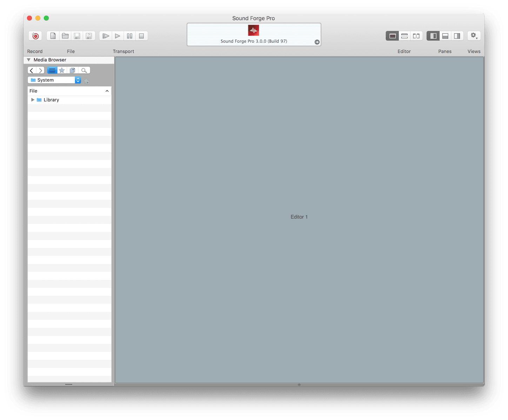The height and width of the screenshot is (420, 508).
Task: Click the Stop transport button
Action: (141, 36)
